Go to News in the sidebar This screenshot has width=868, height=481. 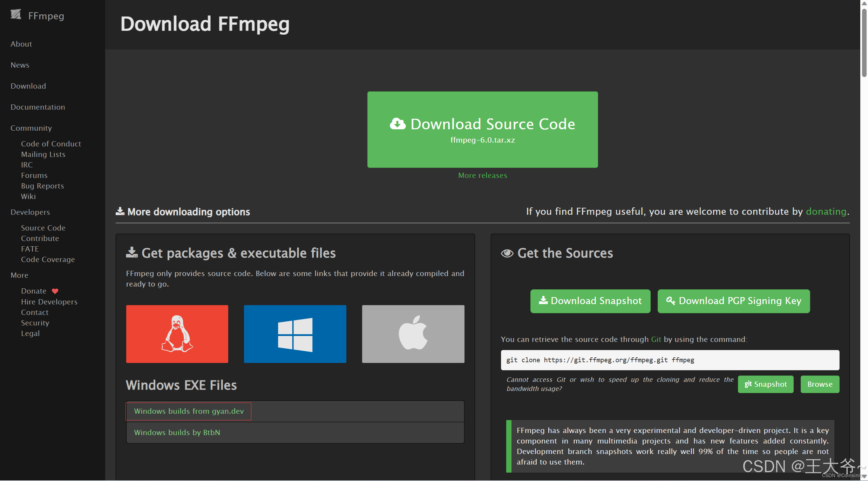(20, 65)
